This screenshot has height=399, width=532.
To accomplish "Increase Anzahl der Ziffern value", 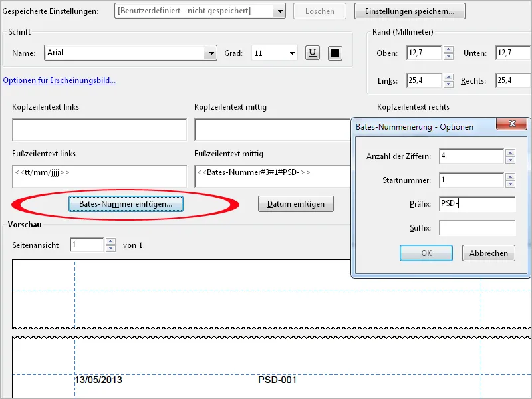I will tap(510, 153).
